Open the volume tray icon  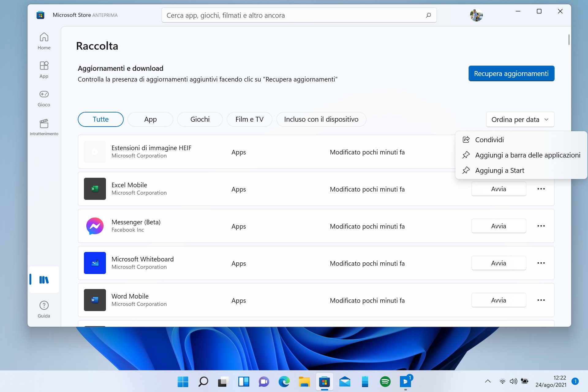[513, 381]
